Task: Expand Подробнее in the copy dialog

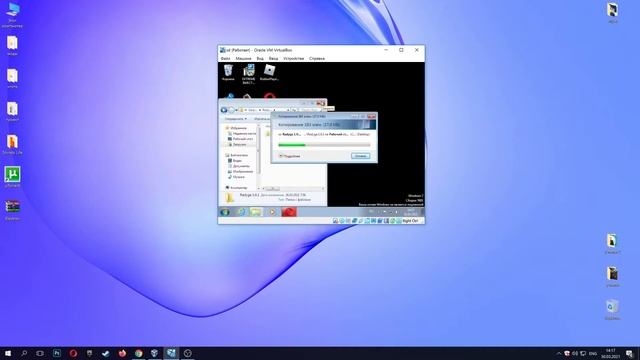Action: pos(289,156)
